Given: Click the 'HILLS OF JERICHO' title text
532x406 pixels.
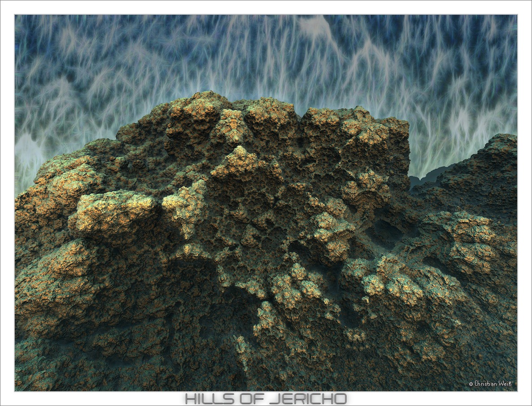Looking at the screenshot, I should pyautogui.click(x=266, y=398).
